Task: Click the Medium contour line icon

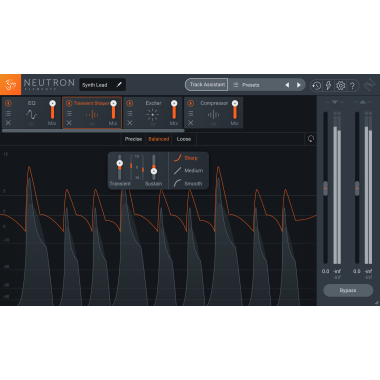Action: (178, 171)
